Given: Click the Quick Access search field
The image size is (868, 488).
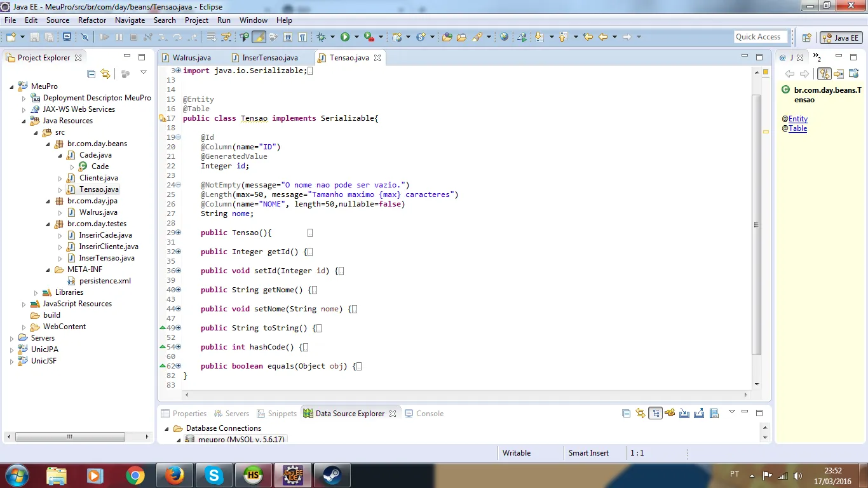Looking at the screenshot, I should [760, 37].
